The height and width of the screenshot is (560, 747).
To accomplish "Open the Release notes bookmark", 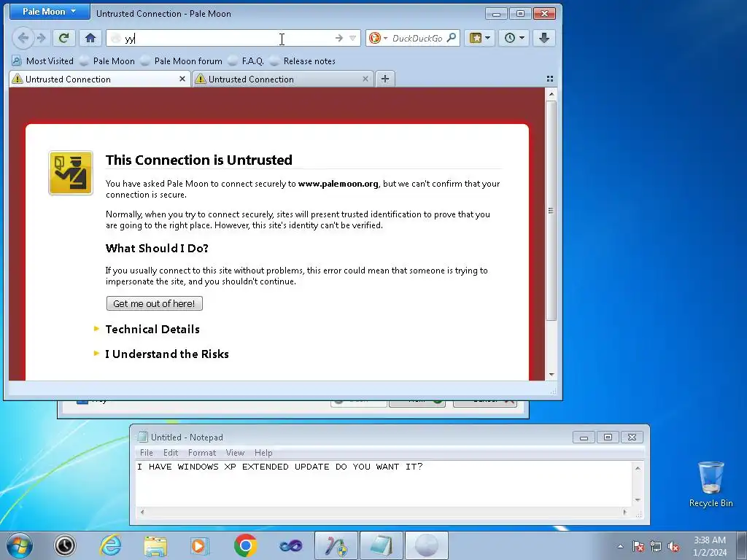I will point(303,61).
